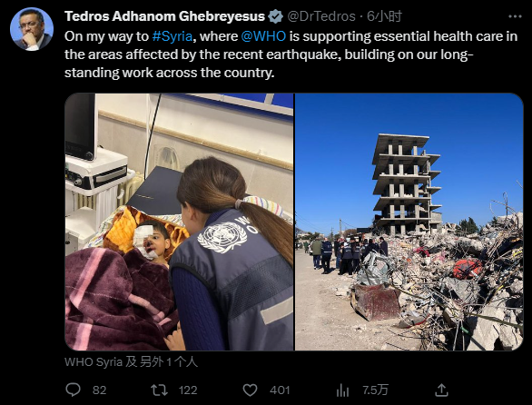
Task: Open Tedros profile avatar picture
Action: 32,29
